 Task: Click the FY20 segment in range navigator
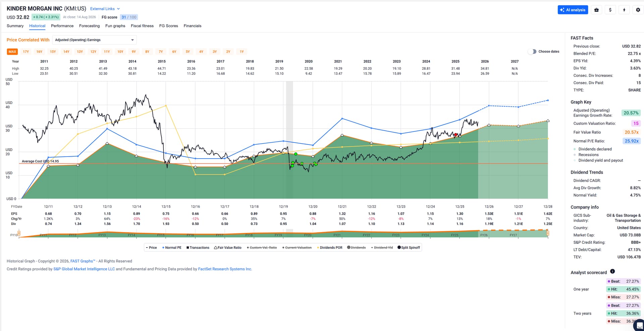[x=308, y=235]
